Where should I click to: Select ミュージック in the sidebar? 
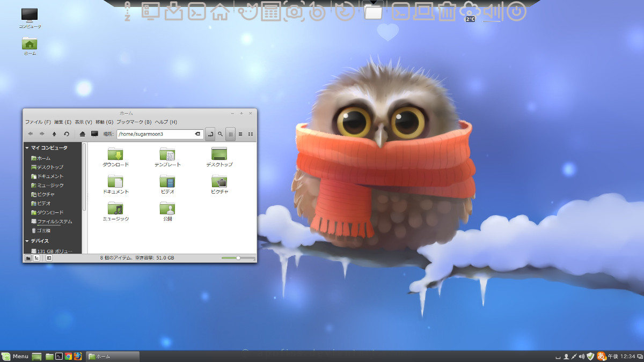[47, 186]
